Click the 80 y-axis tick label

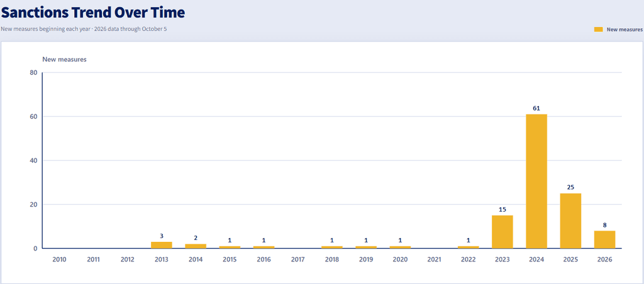click(x=34, y=73)
